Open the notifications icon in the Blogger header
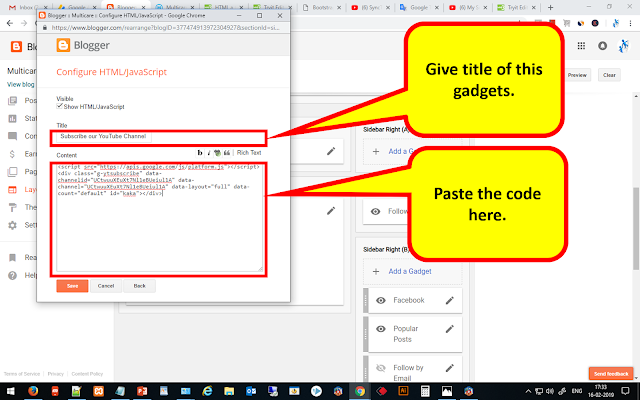This screenshot has height=400, width=640. click(602, 46)
